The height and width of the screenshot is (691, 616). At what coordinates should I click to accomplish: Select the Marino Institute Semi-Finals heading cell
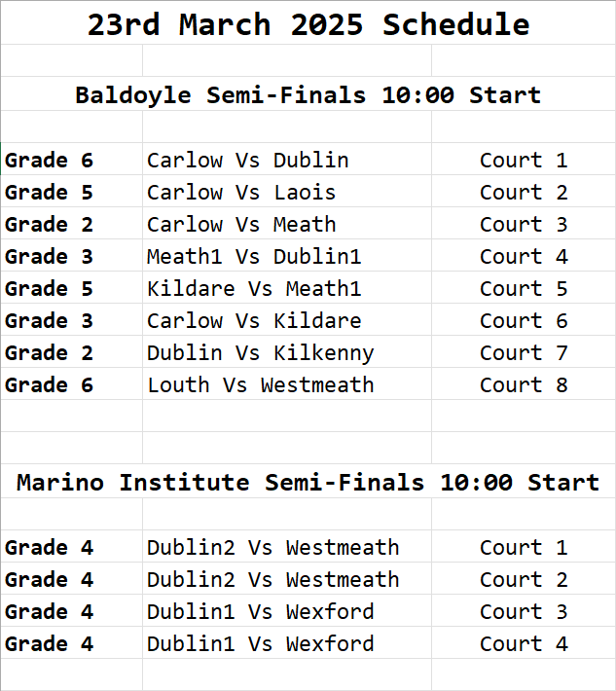tap(308, 483)
